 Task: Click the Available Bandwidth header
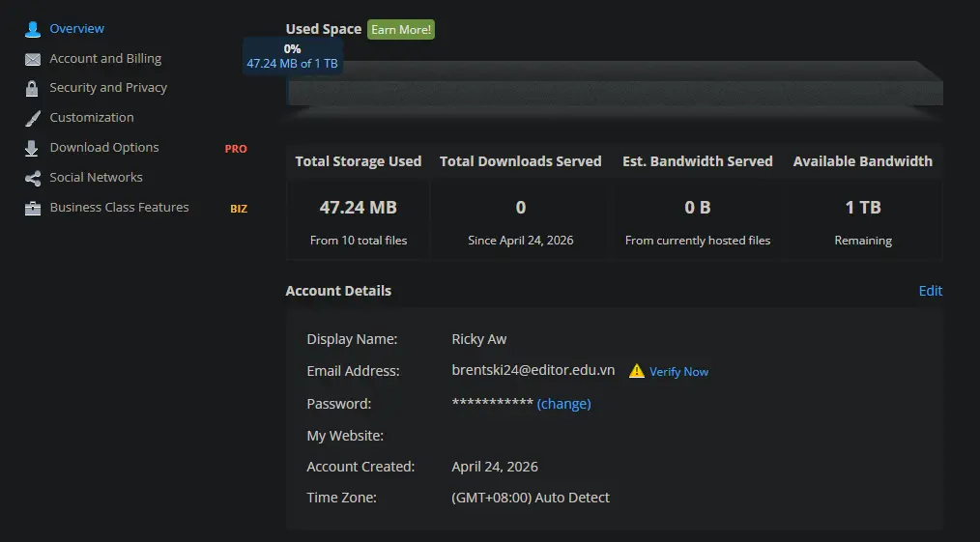coord(863,161)
